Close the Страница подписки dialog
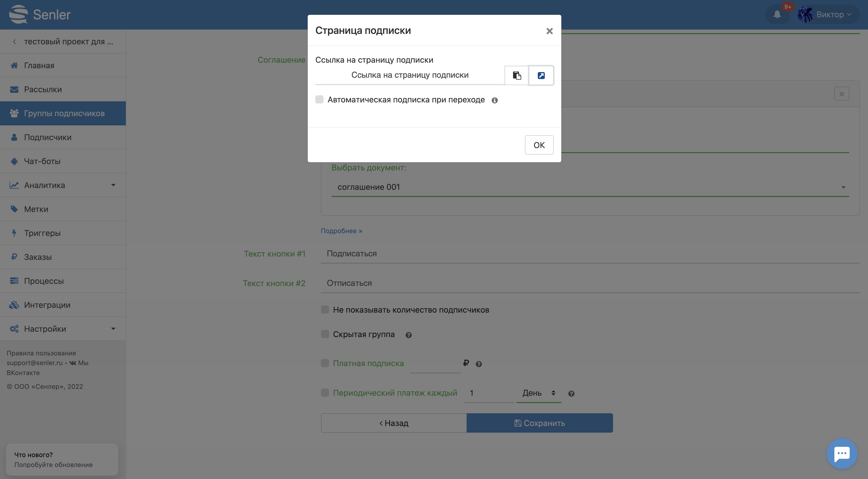The height and width of the screenshot is (479, 868). (549, 31)
